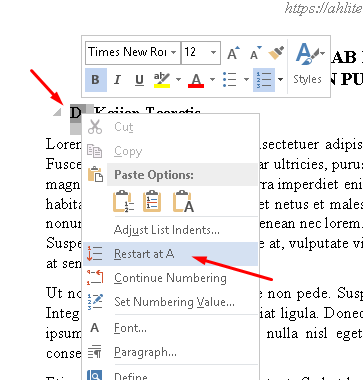Image resolution: width=363 pixels, height=380 pixels.
Task: Apply yellow text highlight color
Action: pyautogui.click(x=162, y=80)
